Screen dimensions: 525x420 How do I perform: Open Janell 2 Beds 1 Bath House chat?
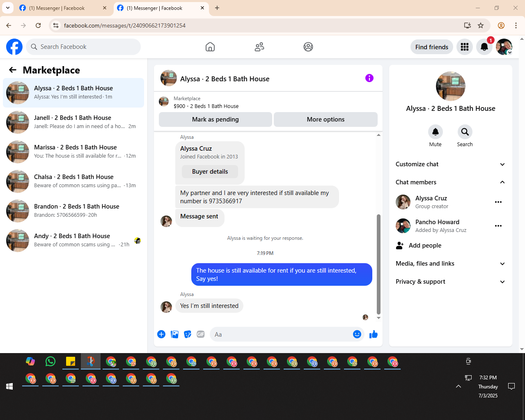pyautogui.click(x=73, y=122)
